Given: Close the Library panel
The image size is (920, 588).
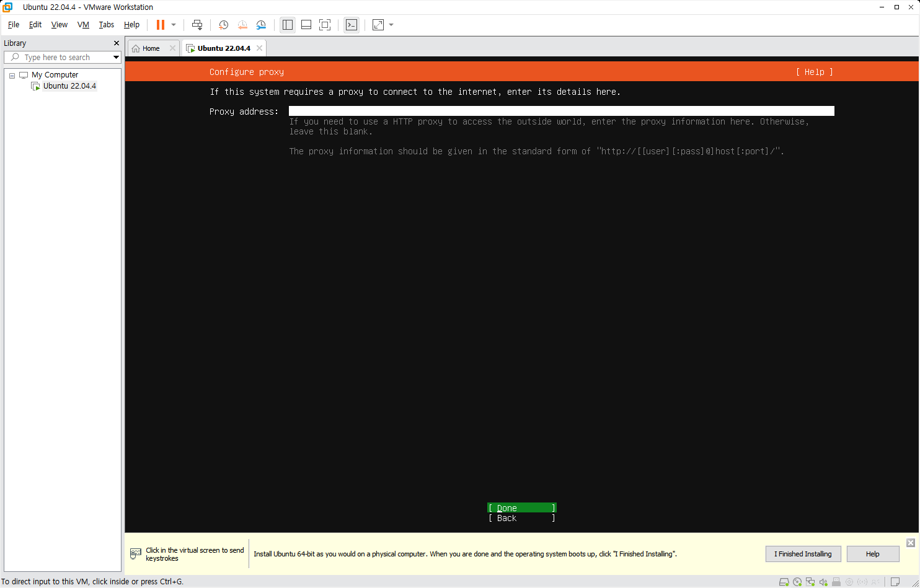Looking at the screenshot, I should pos(116,43).
